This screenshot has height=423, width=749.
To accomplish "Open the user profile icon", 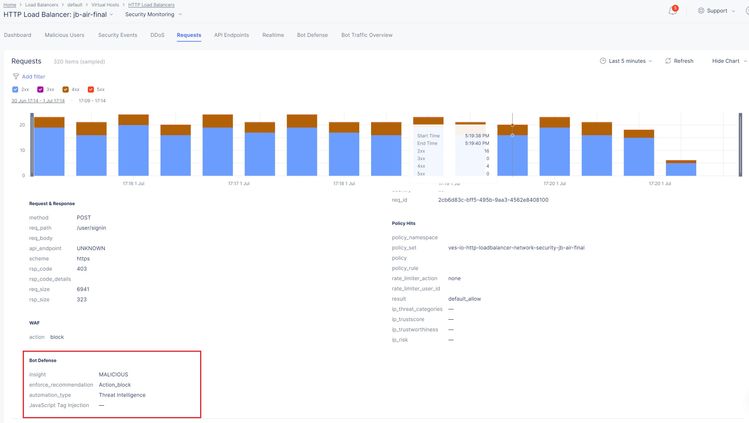I will pyautogui.click(x=746, y=10).
